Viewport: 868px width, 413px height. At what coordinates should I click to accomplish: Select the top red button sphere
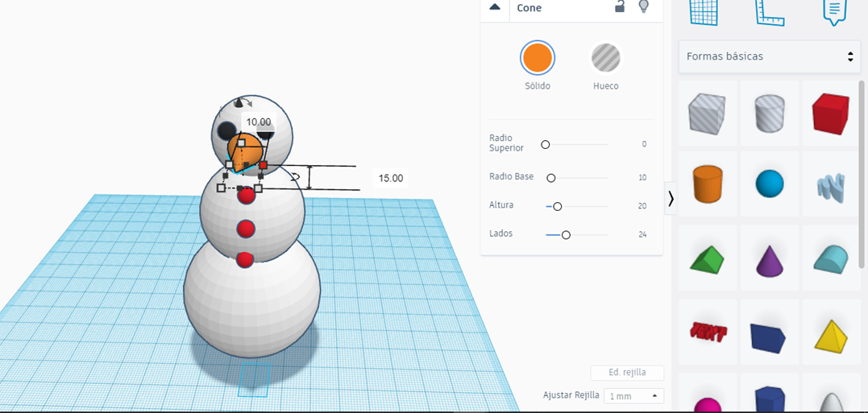coord(246,195)
